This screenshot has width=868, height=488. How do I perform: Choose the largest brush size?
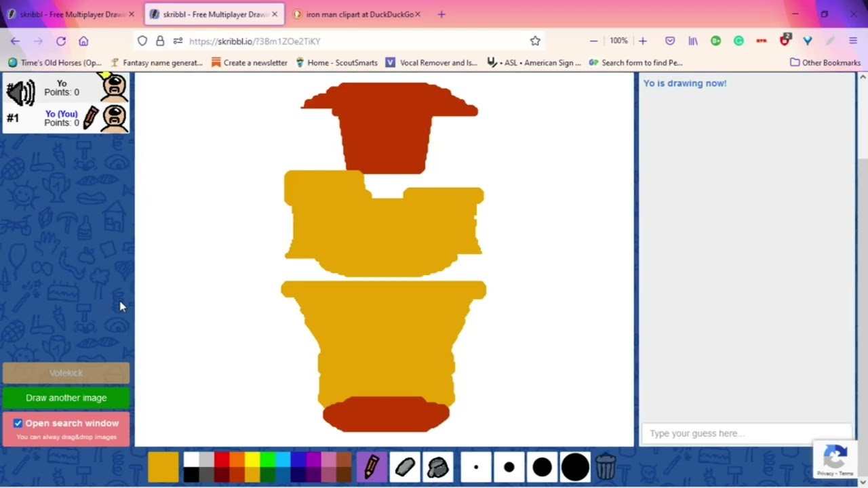[575, 467]
